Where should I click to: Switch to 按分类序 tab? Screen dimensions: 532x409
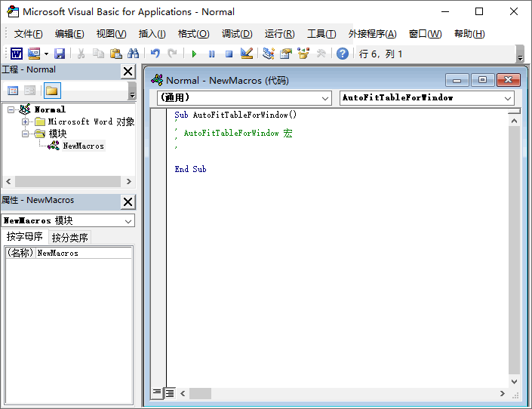coord(70,238)
